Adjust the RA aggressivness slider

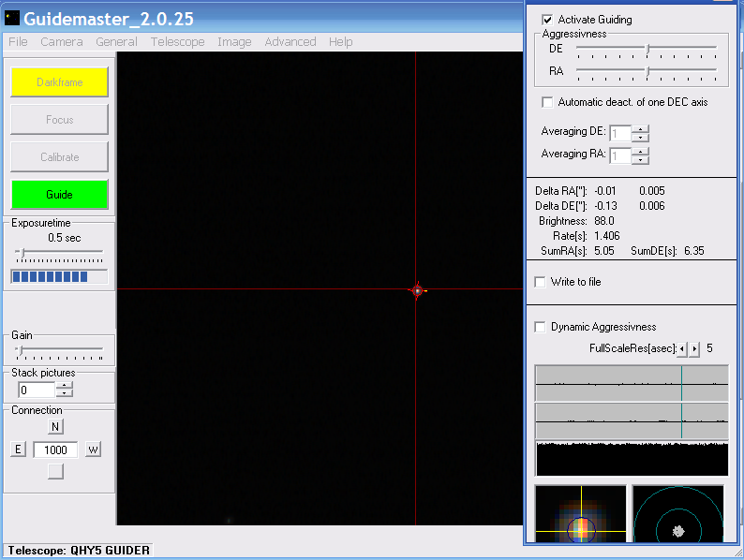[647, 71]
